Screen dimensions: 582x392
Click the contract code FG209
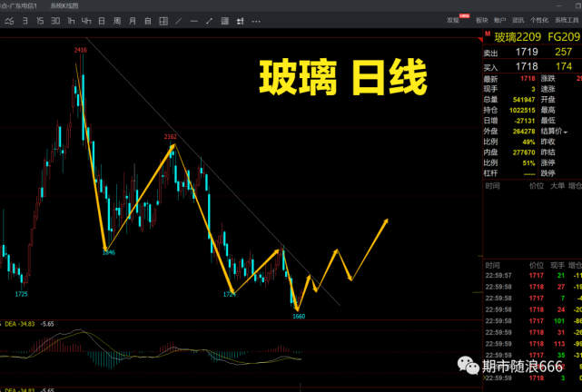click(564, 37)
